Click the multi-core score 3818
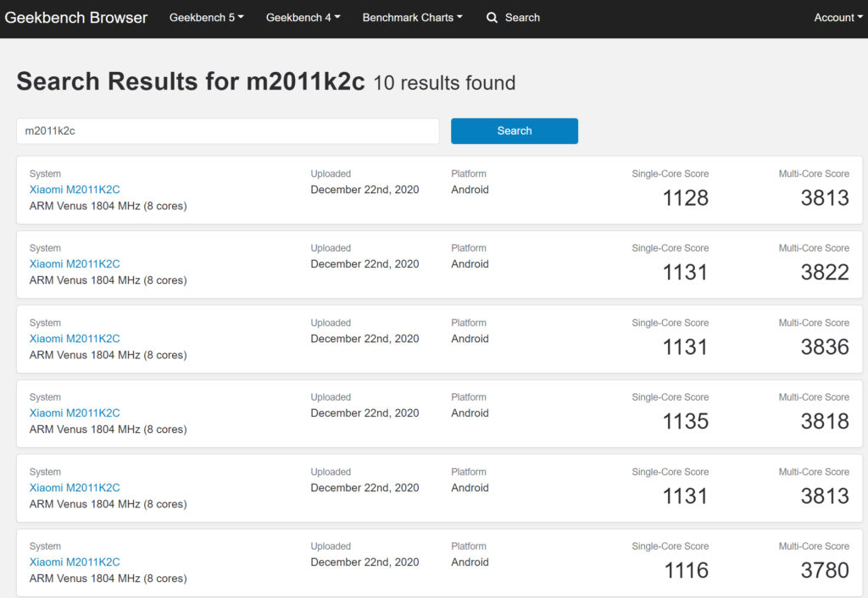 tap(825, 422)
